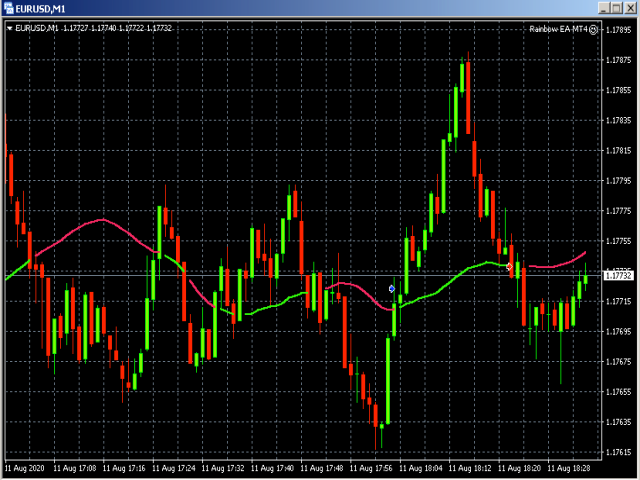
Task: Click the red-white close trade marker
Action: point(509,267)
